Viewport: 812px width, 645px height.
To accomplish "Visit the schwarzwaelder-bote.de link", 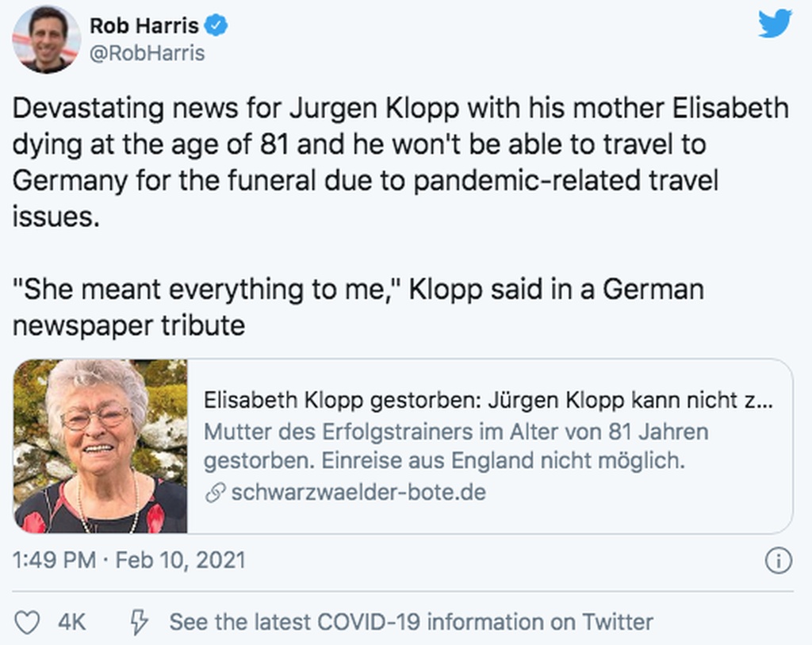I will coord(358,493).
